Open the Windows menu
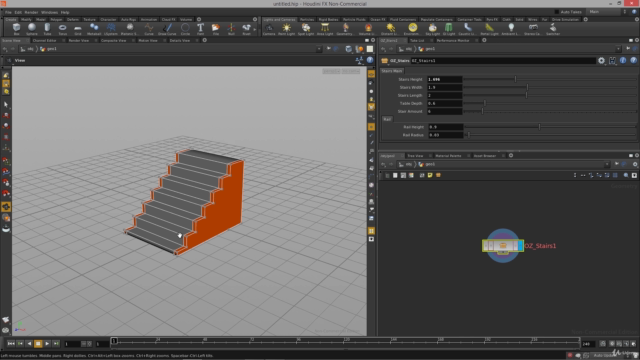 [49, 12]
